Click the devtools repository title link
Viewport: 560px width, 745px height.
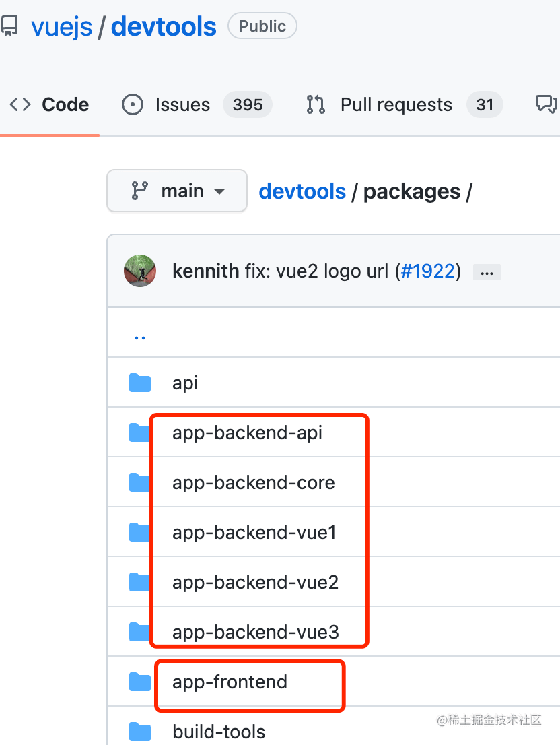pyautogui.click(x=164, y=27)
